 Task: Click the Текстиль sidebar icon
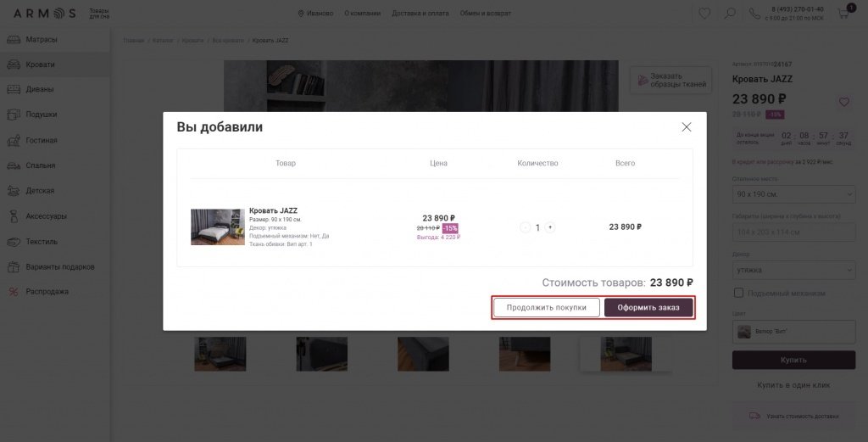pyautogui.click(x=14, y=242)
